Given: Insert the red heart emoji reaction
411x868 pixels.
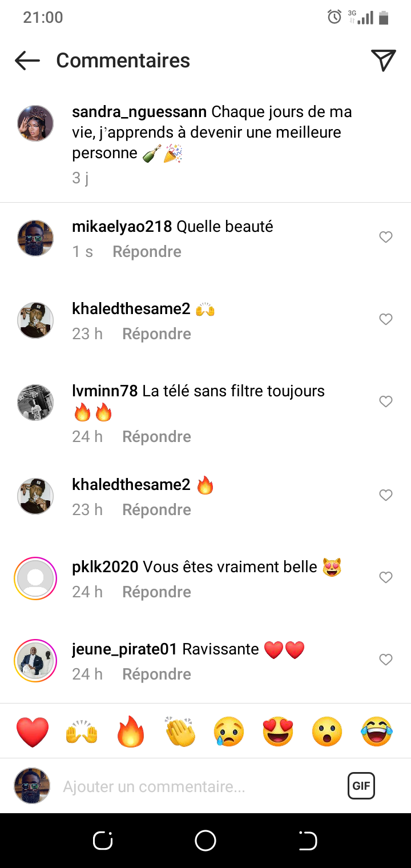Looking at the screenshot, I should pyautogui.click(x=33, y=732).
